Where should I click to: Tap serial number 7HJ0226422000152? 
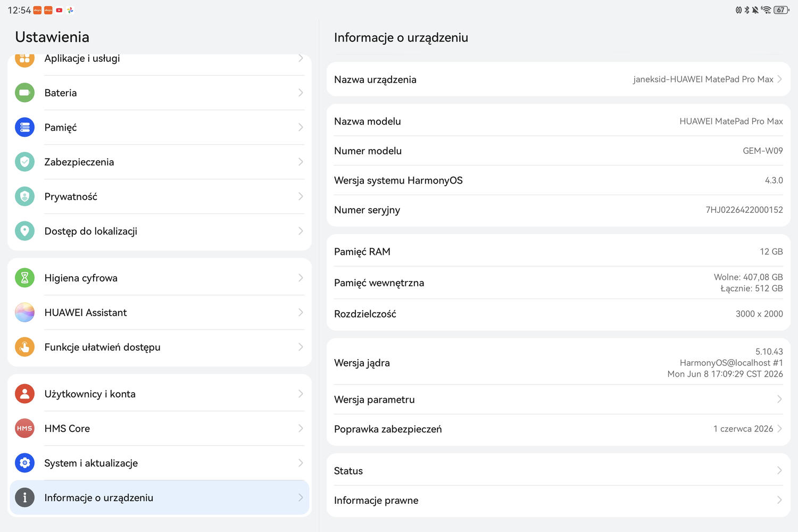tap(744, 210)
